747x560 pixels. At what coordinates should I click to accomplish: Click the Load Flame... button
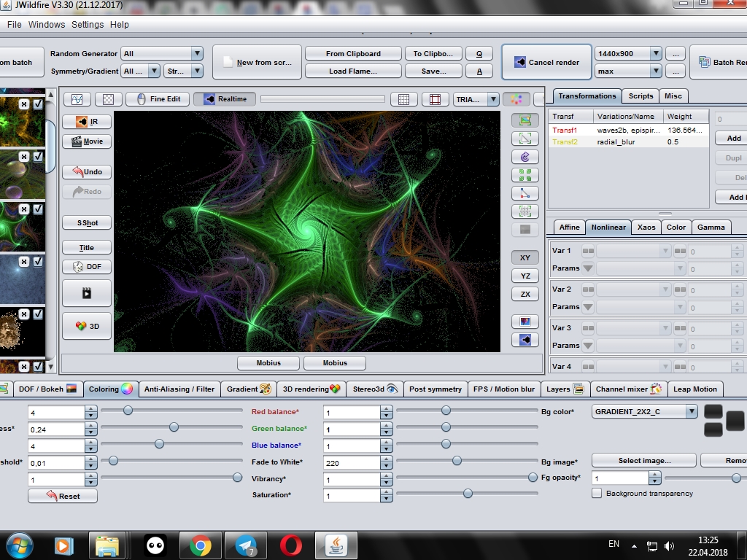point(353,71)
